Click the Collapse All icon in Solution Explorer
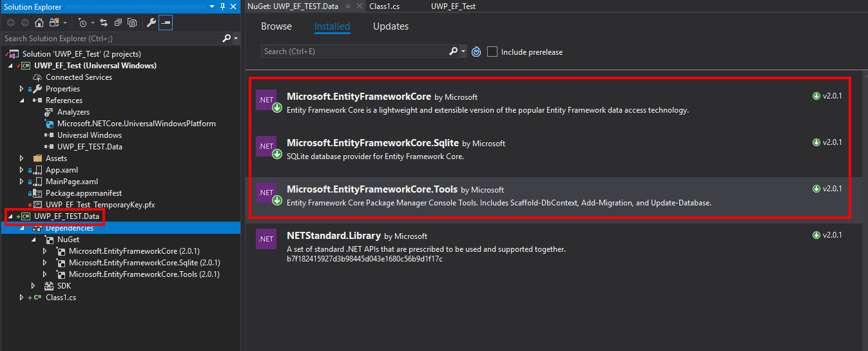Viewport: 868px width, 351px height. pyautogui.click(x=119, y=23)
